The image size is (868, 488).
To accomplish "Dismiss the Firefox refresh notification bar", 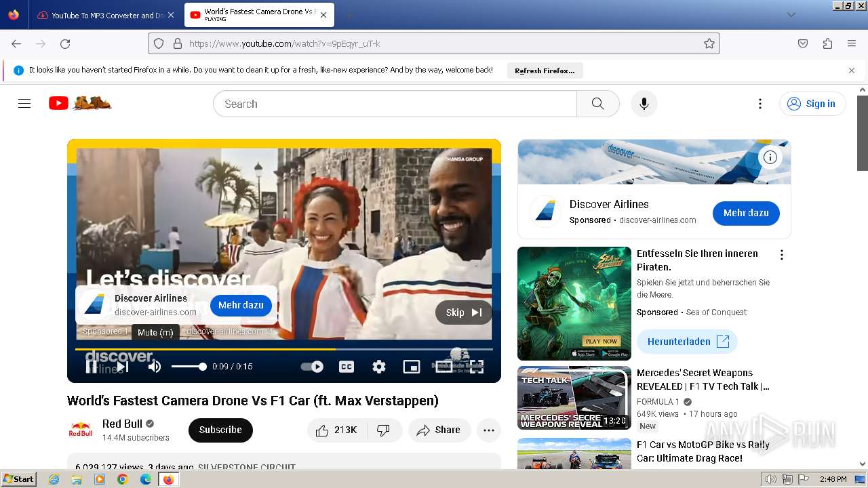I will click(x=852, y=70).
